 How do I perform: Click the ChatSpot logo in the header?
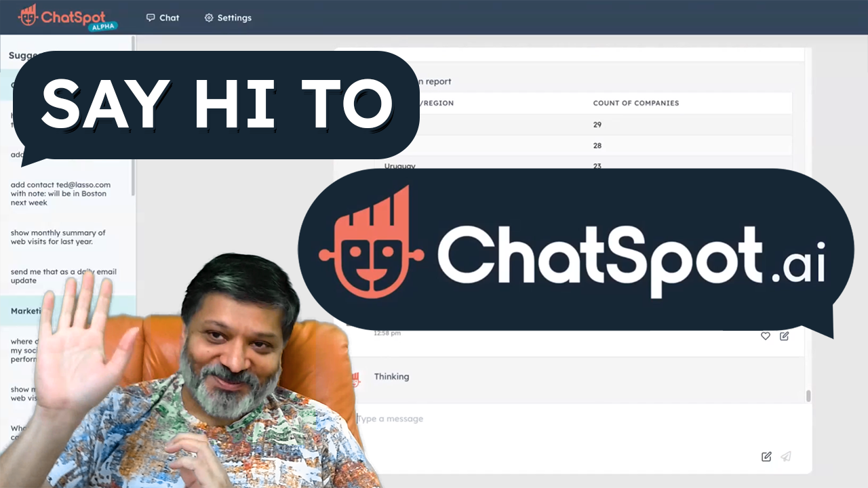pos(68,17)
